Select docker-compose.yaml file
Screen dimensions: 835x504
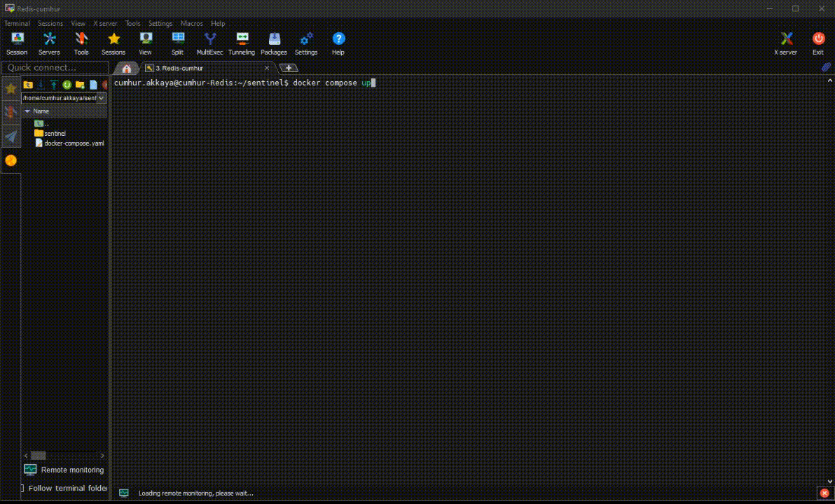click(69, 143)
